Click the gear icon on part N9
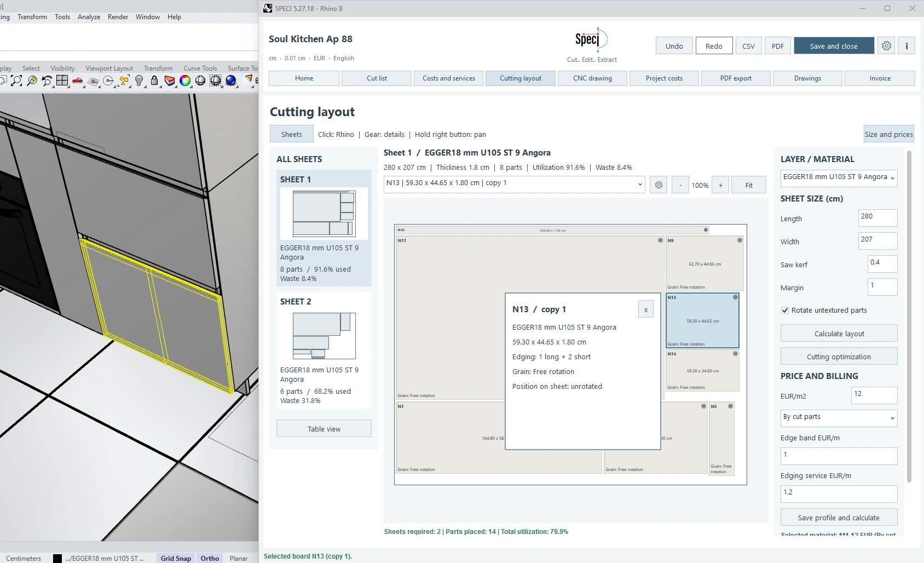Viewport: 924px width, 563px height. (x=740, y=240)
